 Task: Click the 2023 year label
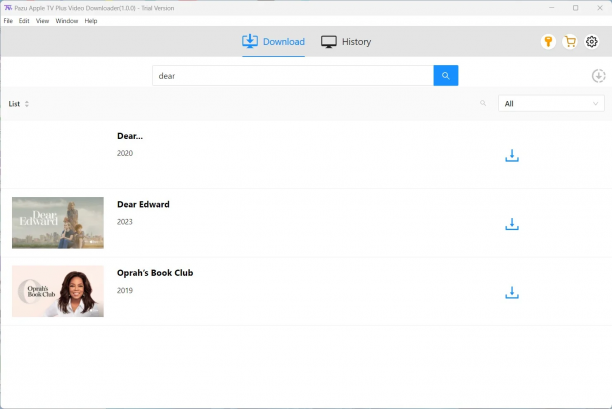125,222
